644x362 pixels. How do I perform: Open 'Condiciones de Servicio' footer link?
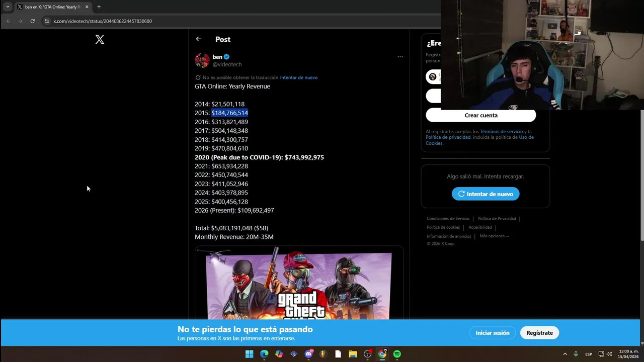click(x=448, y=219)
